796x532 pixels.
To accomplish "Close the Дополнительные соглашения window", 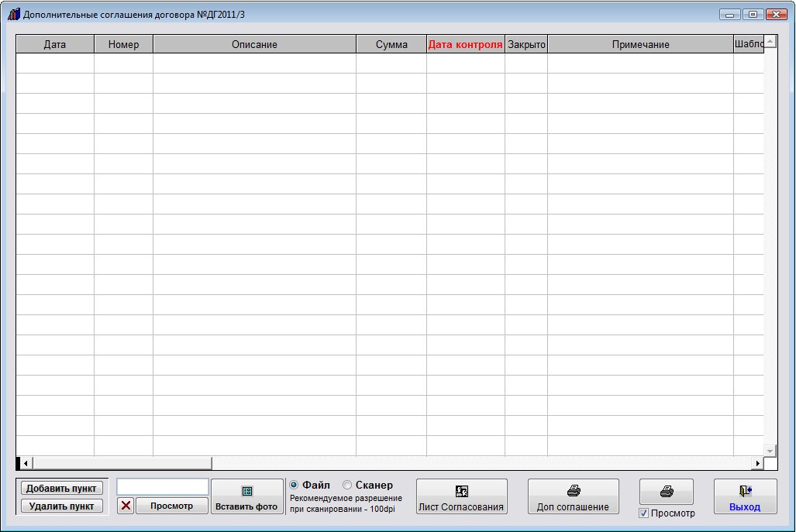I will click(x=776, y=15).
